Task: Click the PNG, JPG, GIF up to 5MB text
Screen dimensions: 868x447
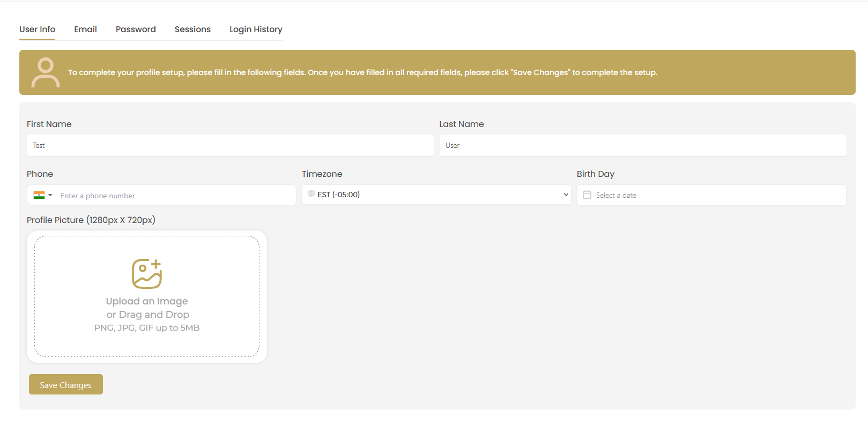Action: [x=147, y=327]
